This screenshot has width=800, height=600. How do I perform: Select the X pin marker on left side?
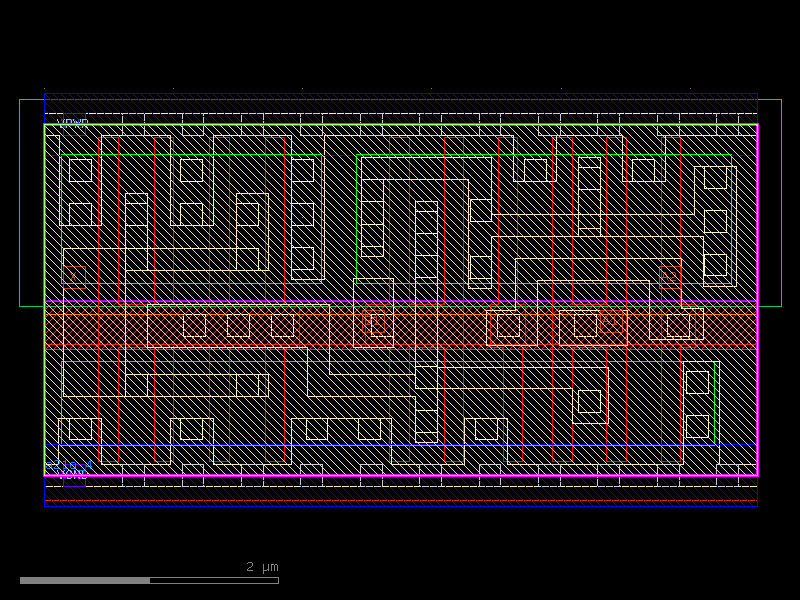[x=72, y=275]
